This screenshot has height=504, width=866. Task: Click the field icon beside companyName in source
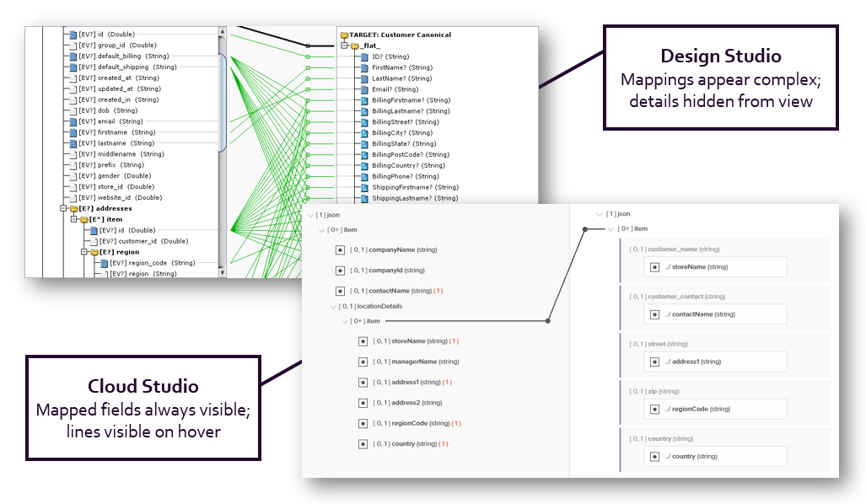point(340,250)
